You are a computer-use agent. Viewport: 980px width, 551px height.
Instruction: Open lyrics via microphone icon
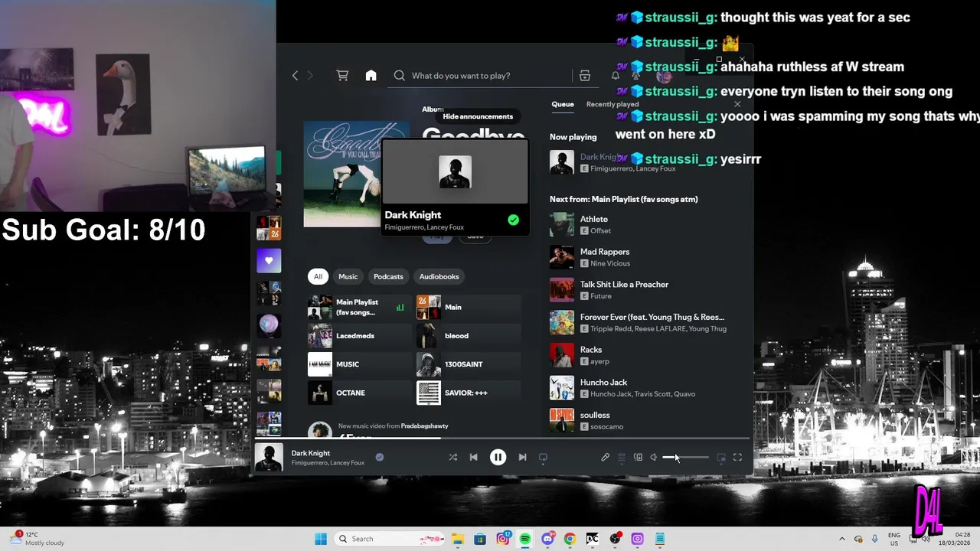605,457
